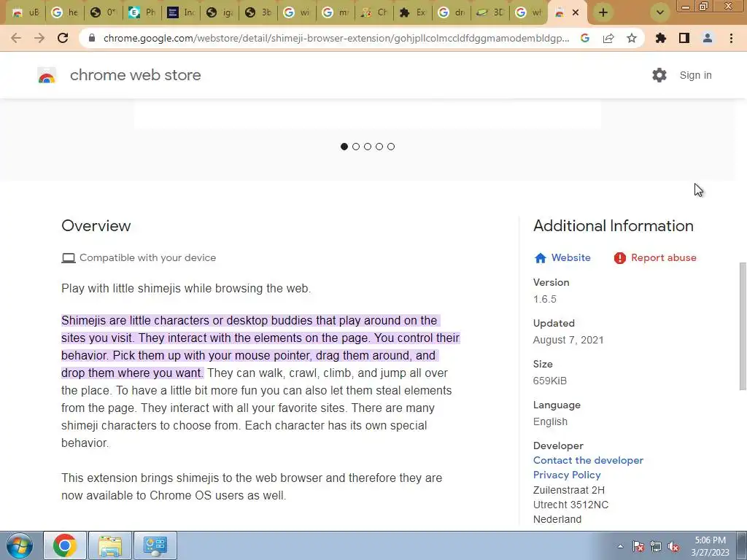Open the Windows Start menu
The height and width of the screenshot is (560, 747).
(x=20, y=545)
